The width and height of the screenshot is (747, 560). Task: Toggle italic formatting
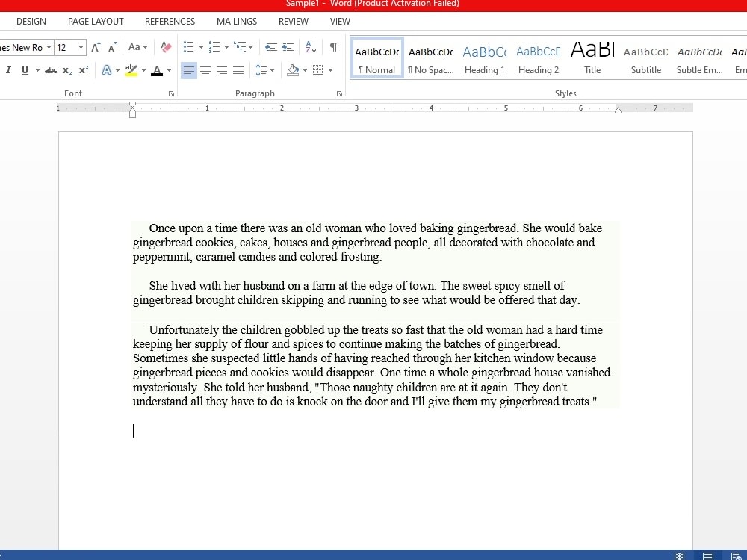pyautogui.click(x=8, y=70)
